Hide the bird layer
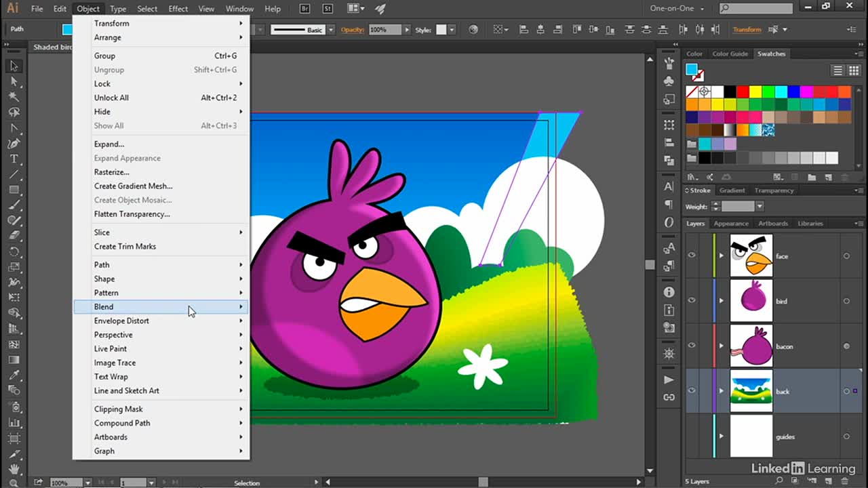This screenshot has width=868, height=488. (692, 301)
